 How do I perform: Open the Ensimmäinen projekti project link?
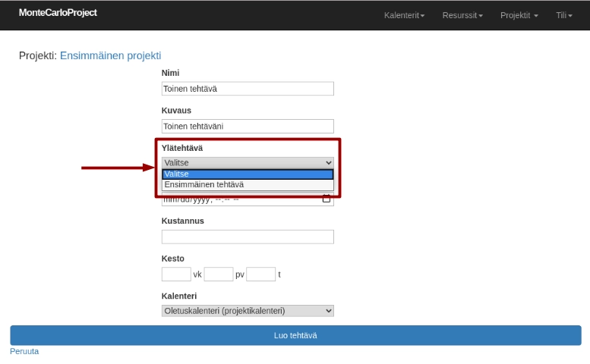pyautogui.click(x=110, y=55)
